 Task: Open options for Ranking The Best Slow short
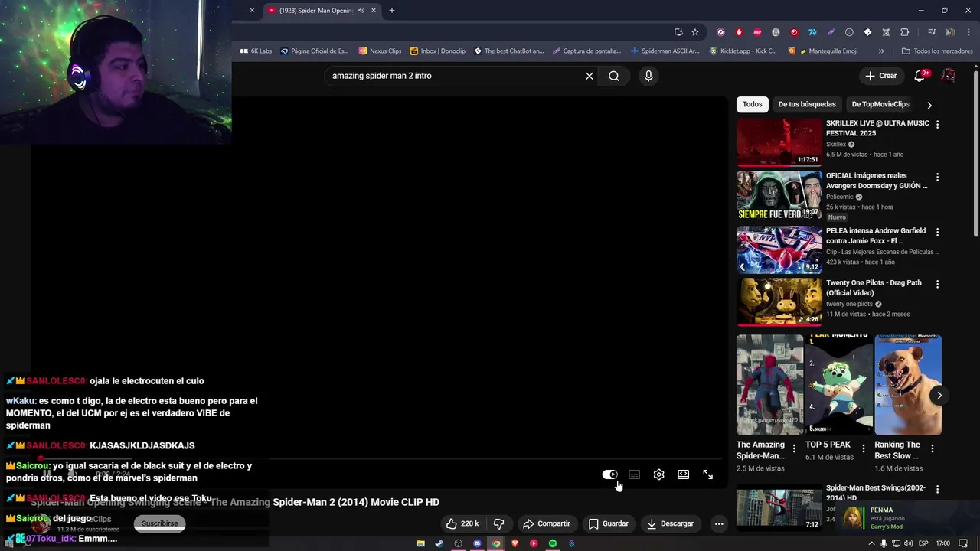pyautogui.click(x=933, y=448)
